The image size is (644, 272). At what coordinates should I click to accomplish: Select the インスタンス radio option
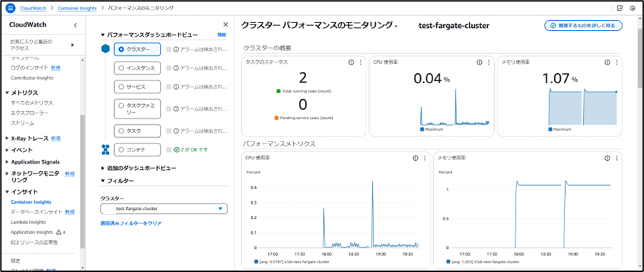tap(120, 68)
